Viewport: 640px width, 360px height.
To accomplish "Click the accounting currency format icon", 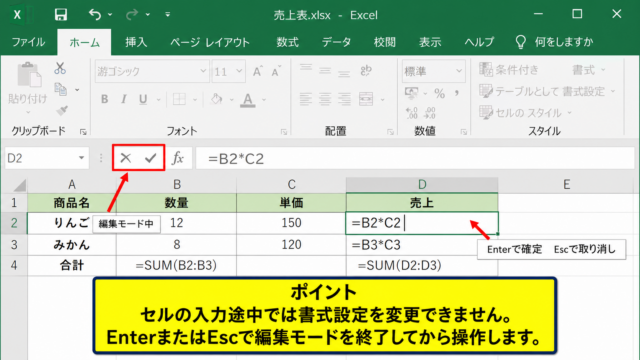I will click(411, 93).
